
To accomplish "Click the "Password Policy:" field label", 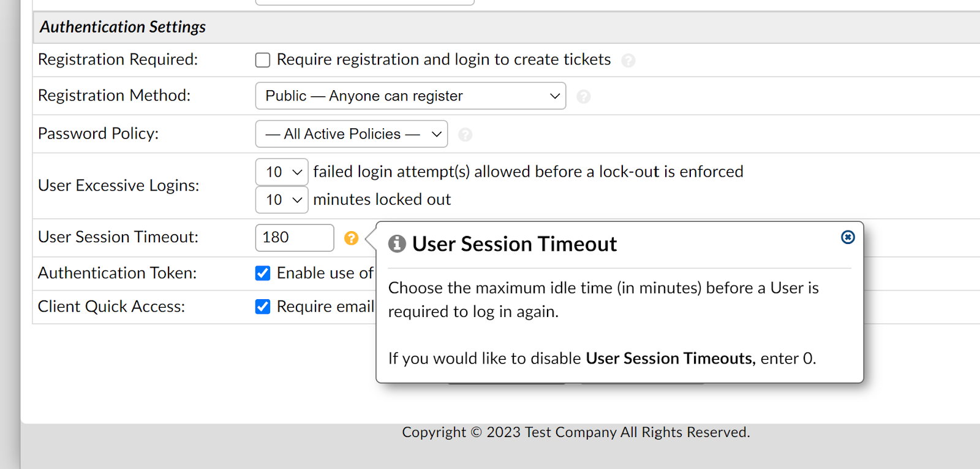I will click(x=98, y=134).
